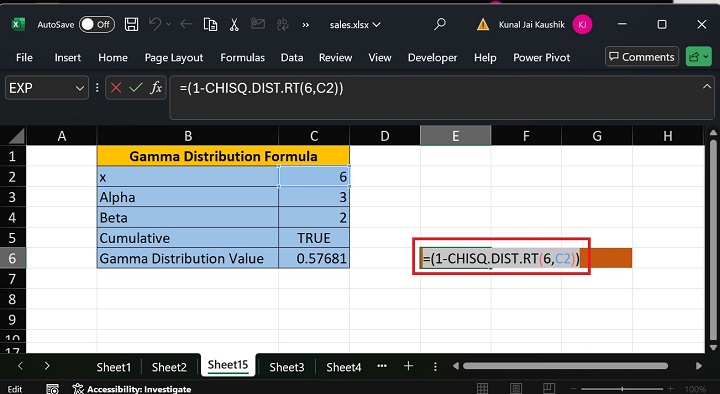
Task: Click the dimmed picture icon beside Cut
Action: tap(258, 24)
